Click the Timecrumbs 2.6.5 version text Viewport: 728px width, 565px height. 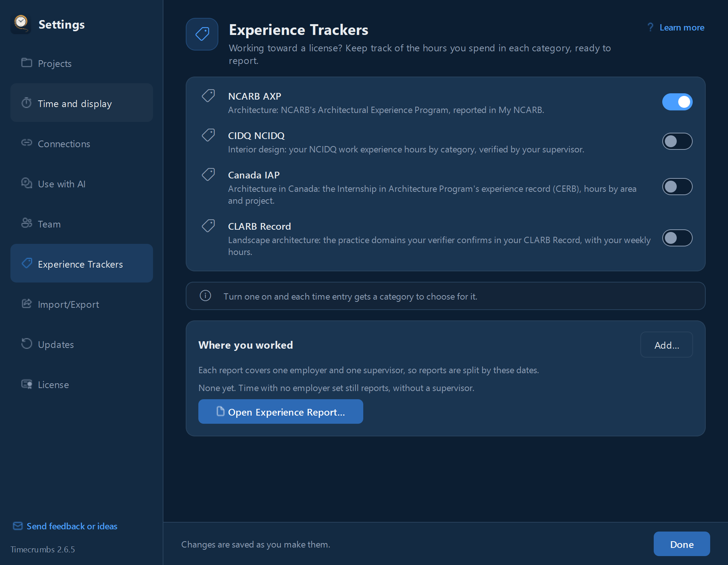coord(42,549)
